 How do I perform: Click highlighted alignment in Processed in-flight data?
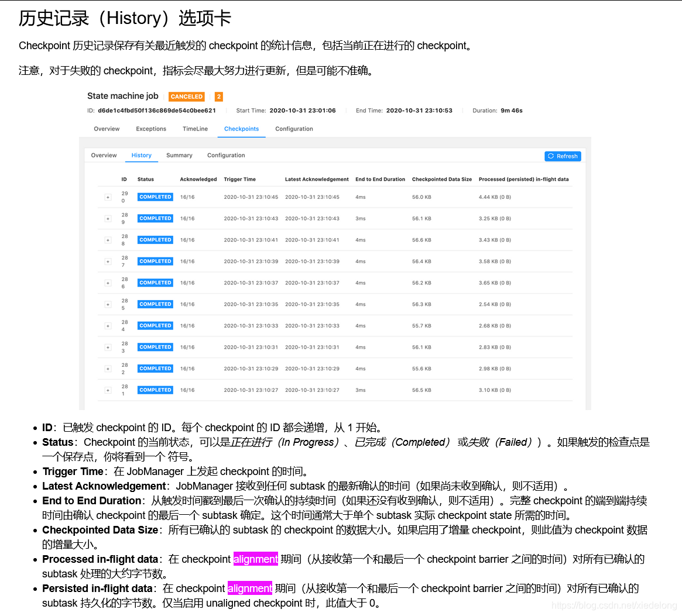(256, 559)
